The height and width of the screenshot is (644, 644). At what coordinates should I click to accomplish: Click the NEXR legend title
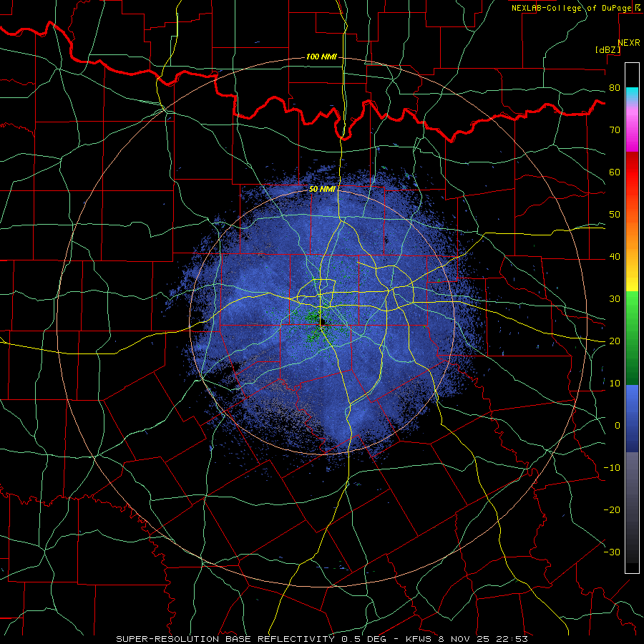(x=629, y=43)
